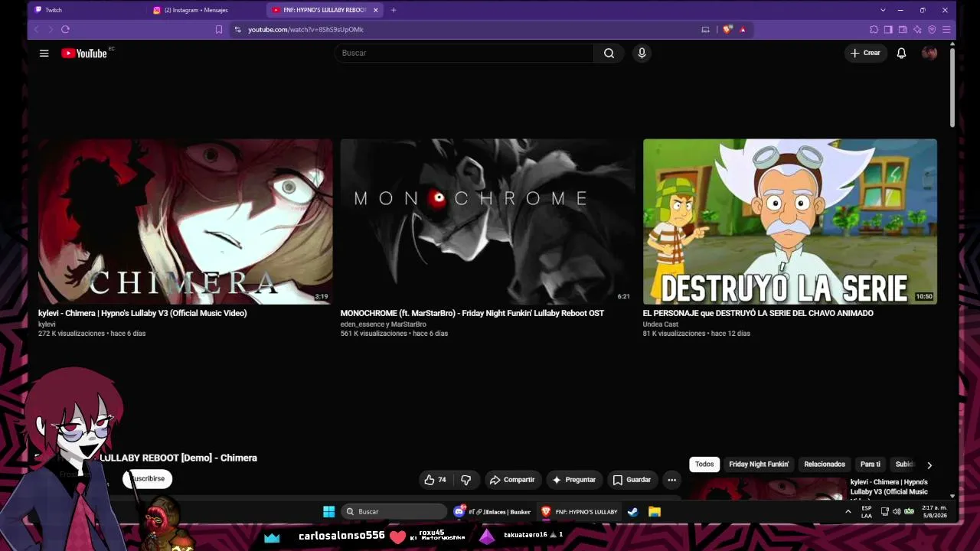Open Brave FNF Hypno's Lullaby taskbar item
Image resolution: width=980 pixels, height=551 pixels.
pos(580,511)
